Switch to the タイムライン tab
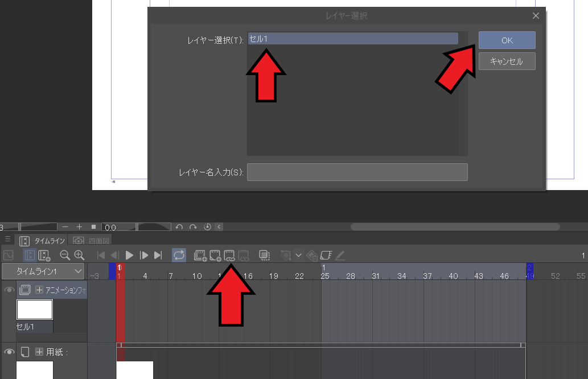 [x=43, y=240]
